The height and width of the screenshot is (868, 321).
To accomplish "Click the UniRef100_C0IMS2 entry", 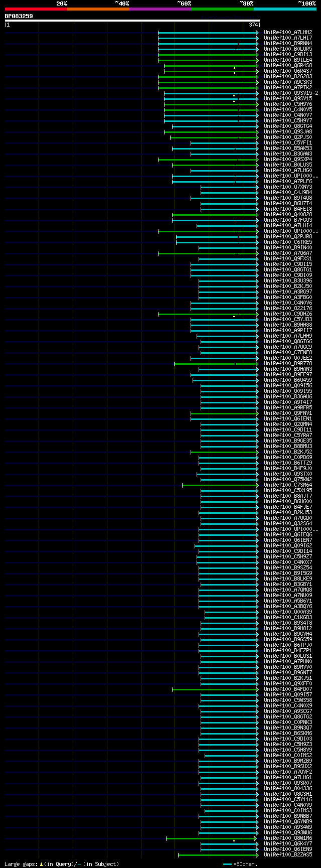I will (x=288, y=755).
